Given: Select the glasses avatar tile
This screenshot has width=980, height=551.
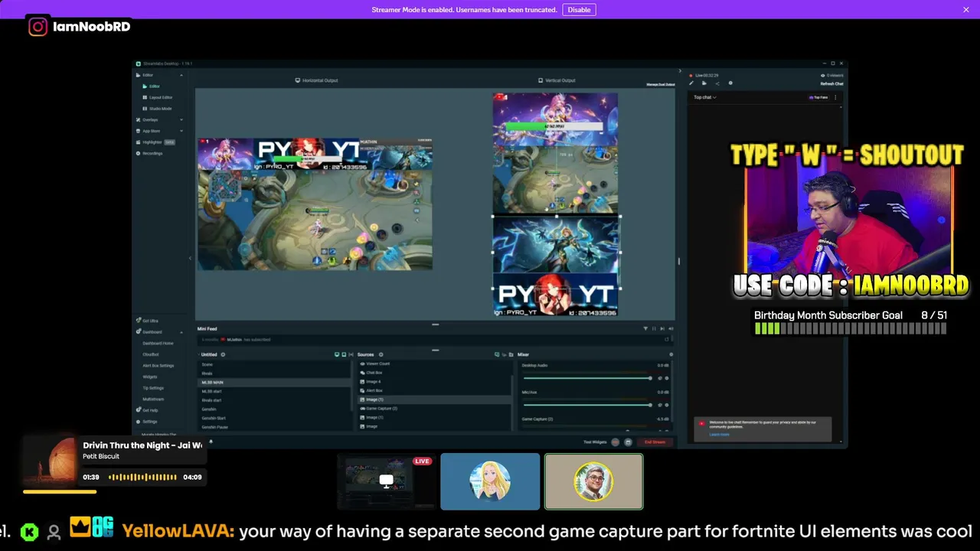Looking at the screenshot, I should (594, 481).
